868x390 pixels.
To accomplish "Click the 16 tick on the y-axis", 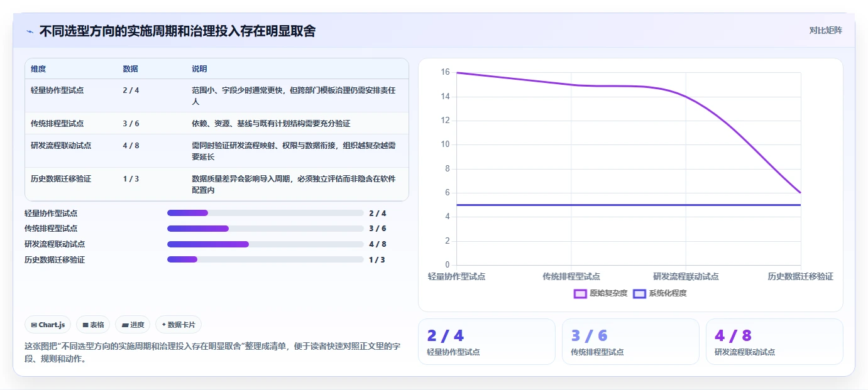I will (445, 72).
